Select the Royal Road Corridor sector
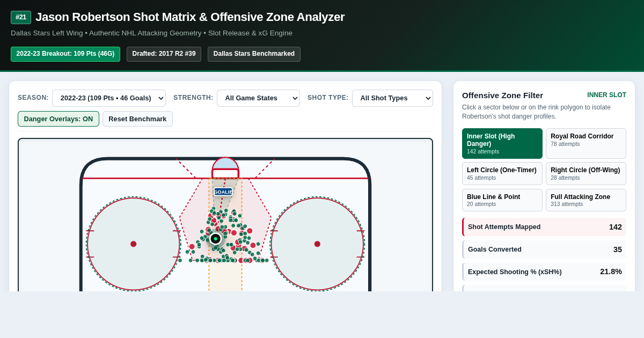 [586, 143]
